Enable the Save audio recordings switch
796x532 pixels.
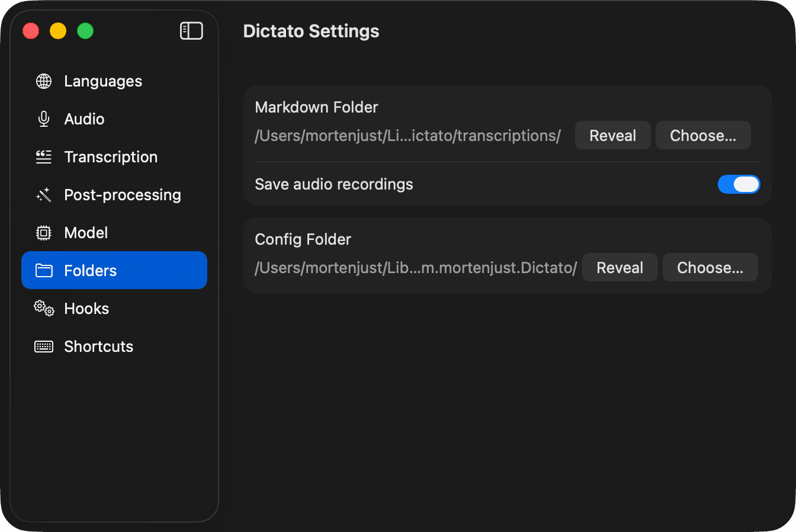point(739,184)
